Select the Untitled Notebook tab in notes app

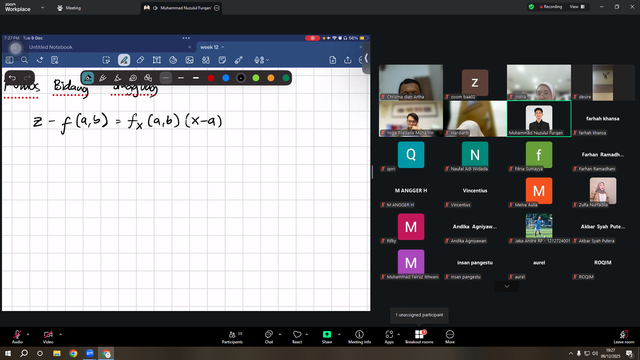coord(51,47)
